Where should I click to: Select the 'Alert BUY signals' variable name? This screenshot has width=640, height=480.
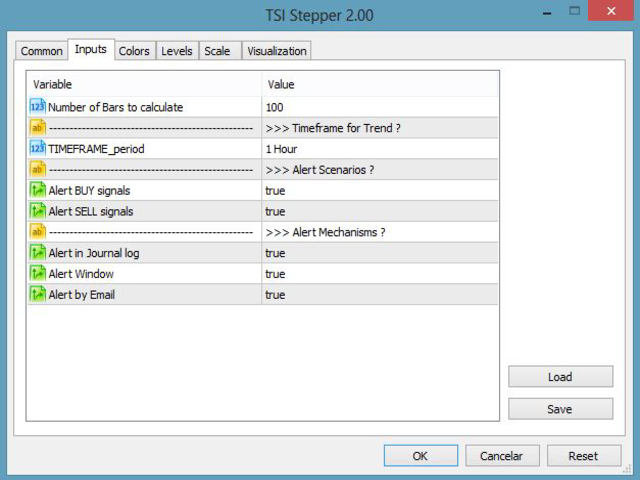[x=89, y=191]
